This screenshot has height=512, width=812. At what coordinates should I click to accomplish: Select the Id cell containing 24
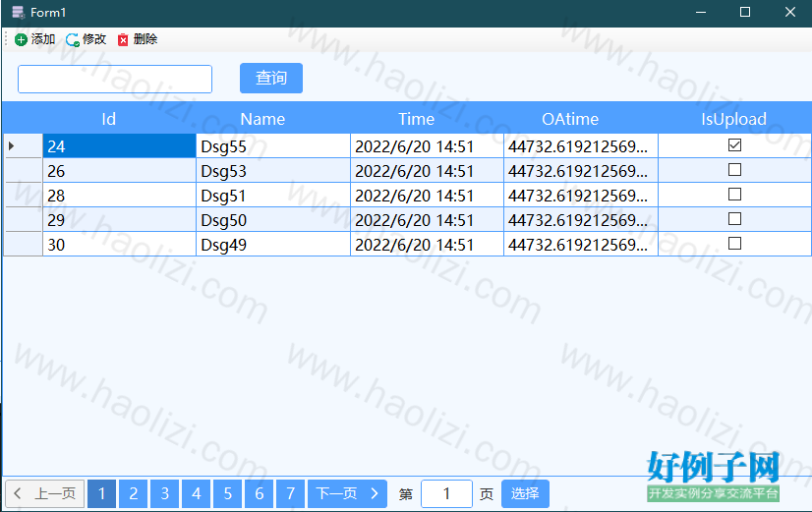[x=119, y=146]
